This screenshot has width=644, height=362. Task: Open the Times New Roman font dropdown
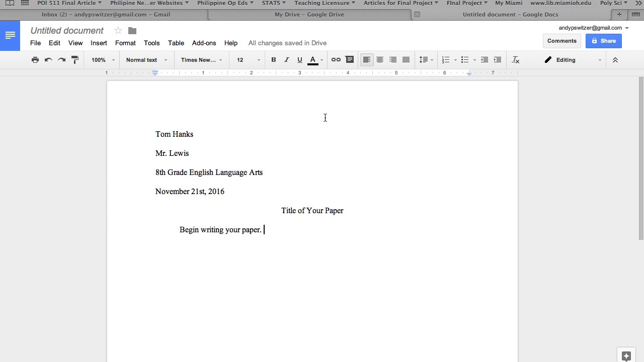tap(201, 60)
